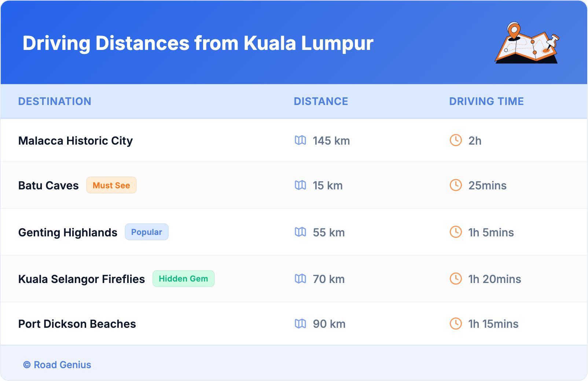588x381 pixels.
Task: Select the Distance column header
Action: point(321,101)
